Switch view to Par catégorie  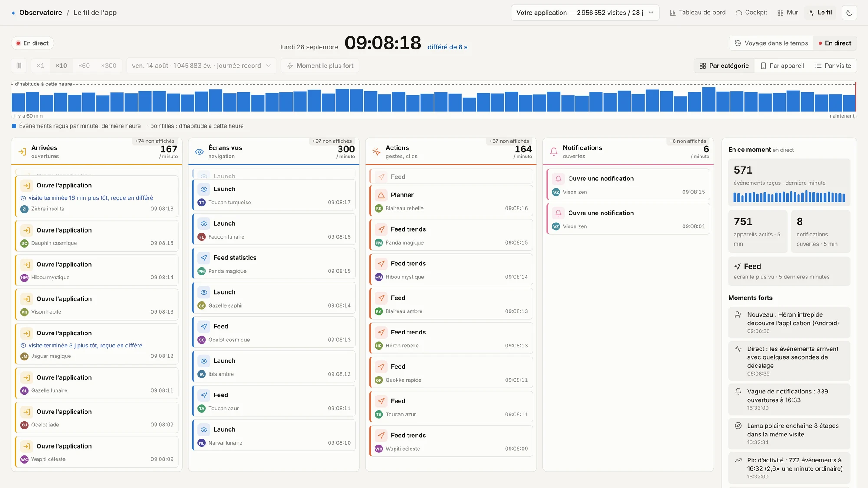pos(724,66)
